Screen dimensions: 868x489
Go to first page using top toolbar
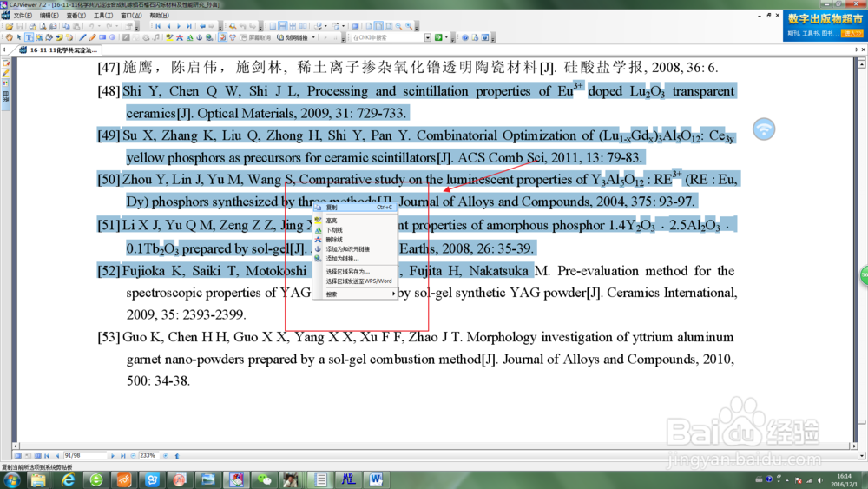(158, 26)
